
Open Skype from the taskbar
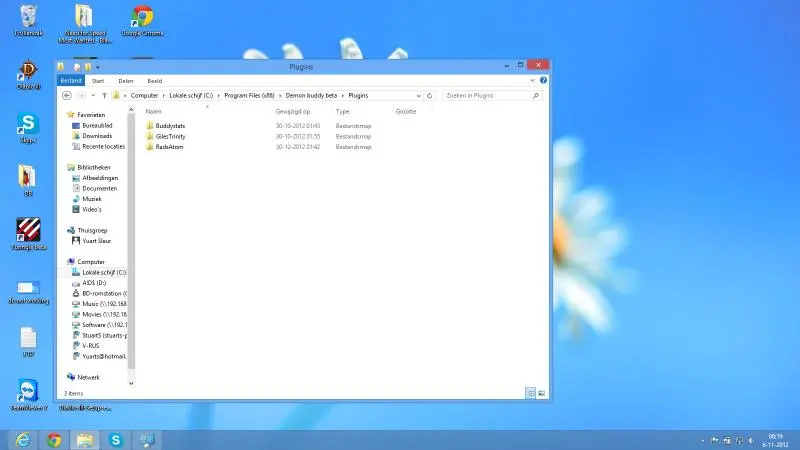(x=117, y=440)
